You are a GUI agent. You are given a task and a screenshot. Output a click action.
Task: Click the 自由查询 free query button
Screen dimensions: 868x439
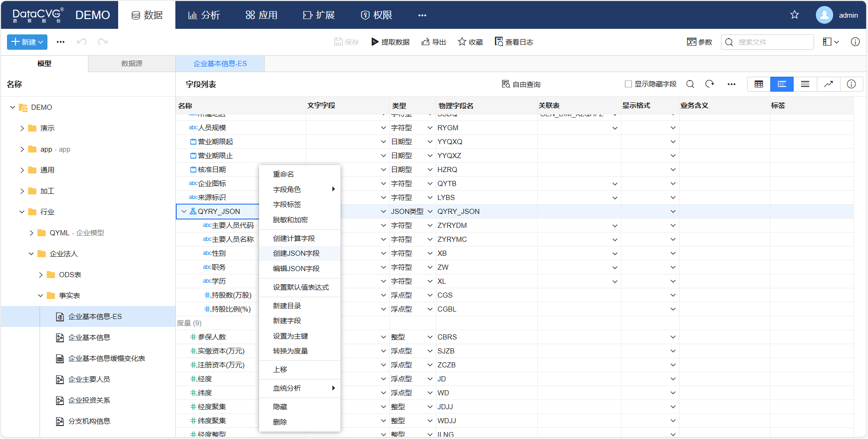[x=521, y=84]
